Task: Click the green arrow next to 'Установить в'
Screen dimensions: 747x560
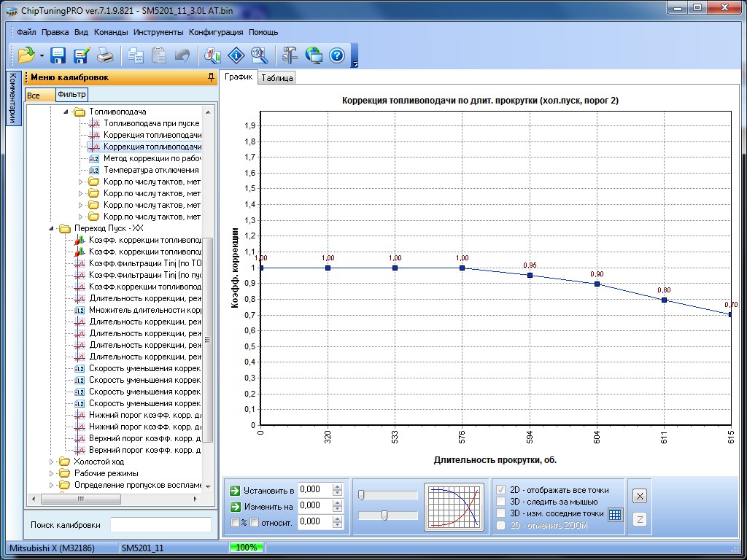Action: click(x=235, y=490)
